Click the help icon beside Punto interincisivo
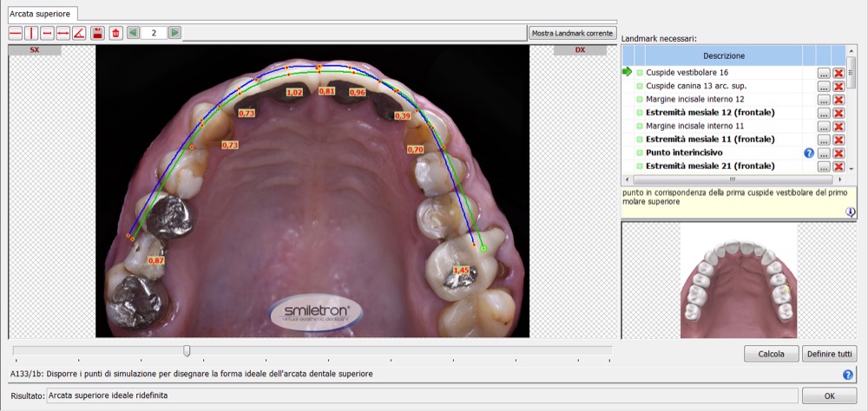This screenshot has height=411, width=868. pos(809,153)
